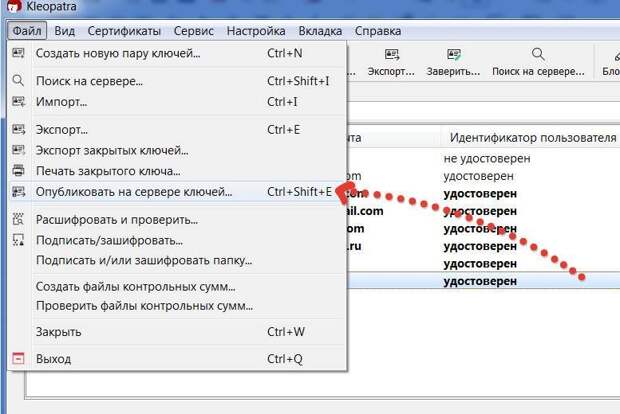Open the Вид menu

(x=64, y=31)
